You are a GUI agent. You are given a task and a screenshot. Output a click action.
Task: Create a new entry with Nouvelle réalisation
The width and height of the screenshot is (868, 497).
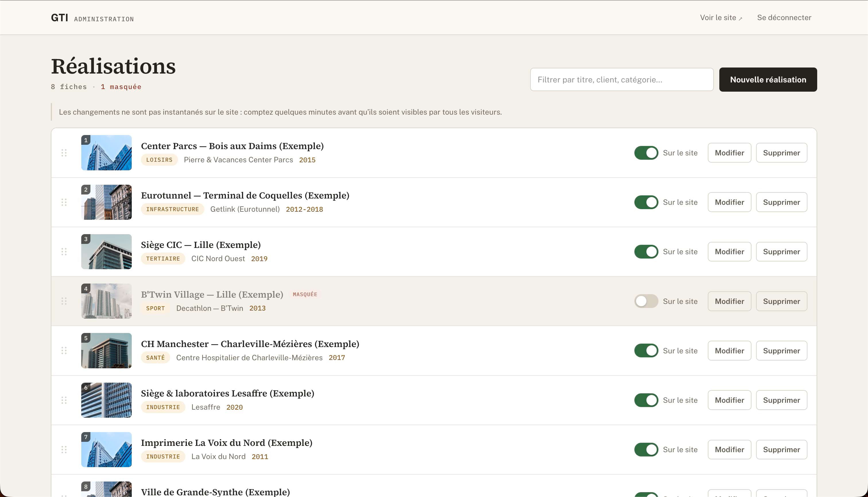(768, 80)
